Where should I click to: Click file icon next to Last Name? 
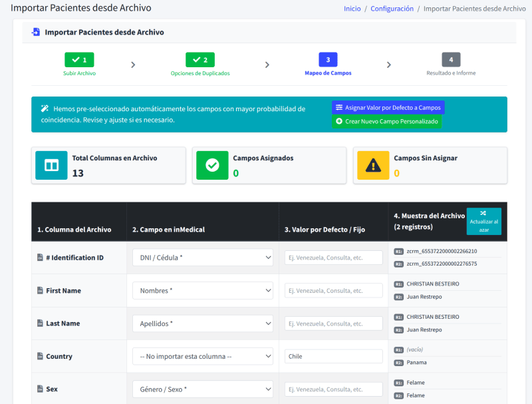click(x=40, y=323)
